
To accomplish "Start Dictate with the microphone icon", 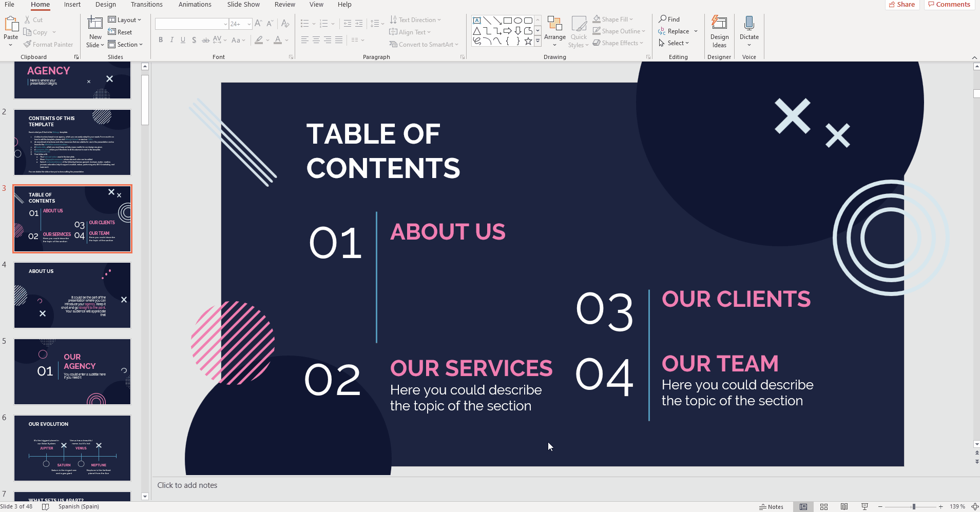I will point(749,24).
